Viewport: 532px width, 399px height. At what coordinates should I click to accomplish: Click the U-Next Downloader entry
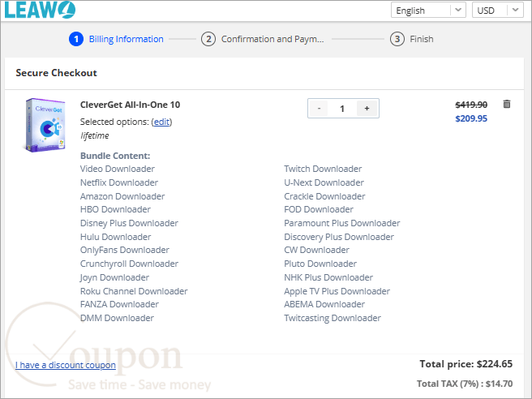click(324, 182)
